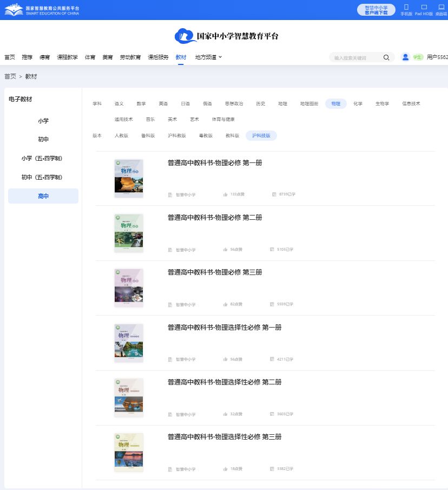Screen dimensions: 448x490
Task: Switch subject filter to 化学
Action: [x=358, y=103]
